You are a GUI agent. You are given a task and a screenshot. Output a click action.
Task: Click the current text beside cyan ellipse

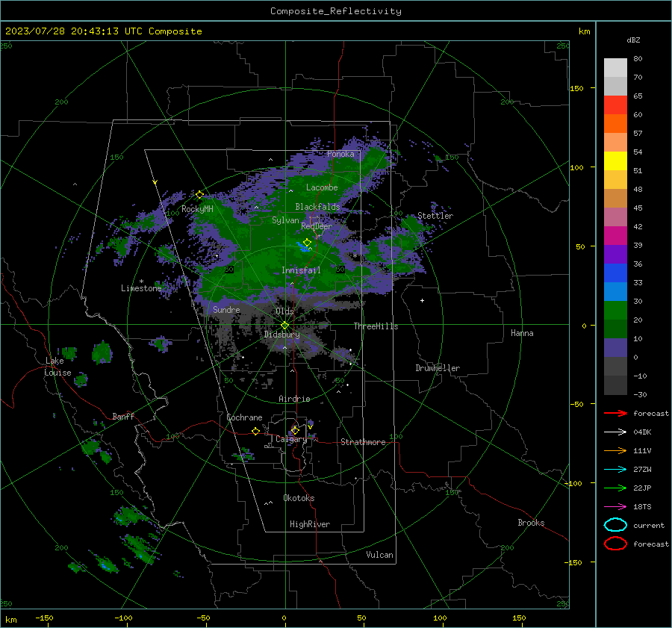point(649,525)
